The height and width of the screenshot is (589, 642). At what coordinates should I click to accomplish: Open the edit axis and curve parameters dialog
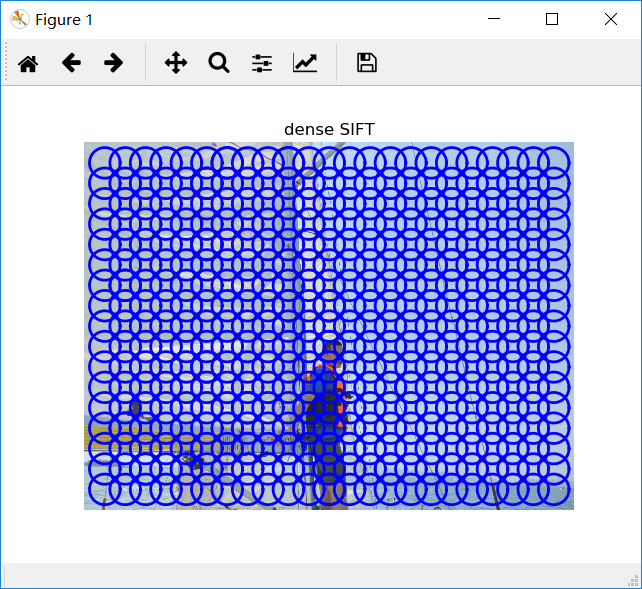[x=305, y=63]
